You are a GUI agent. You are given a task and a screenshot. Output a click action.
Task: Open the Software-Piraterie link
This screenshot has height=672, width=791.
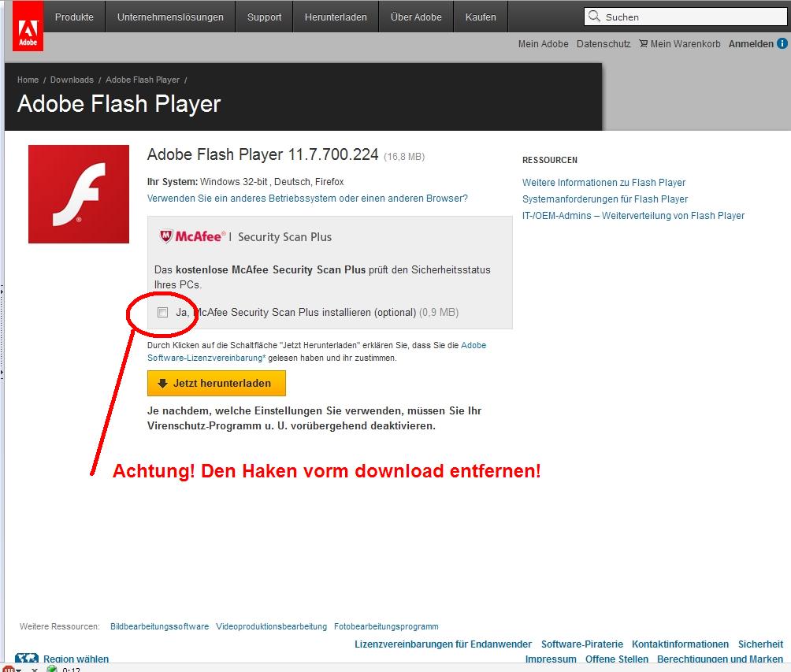click(581, 644)
